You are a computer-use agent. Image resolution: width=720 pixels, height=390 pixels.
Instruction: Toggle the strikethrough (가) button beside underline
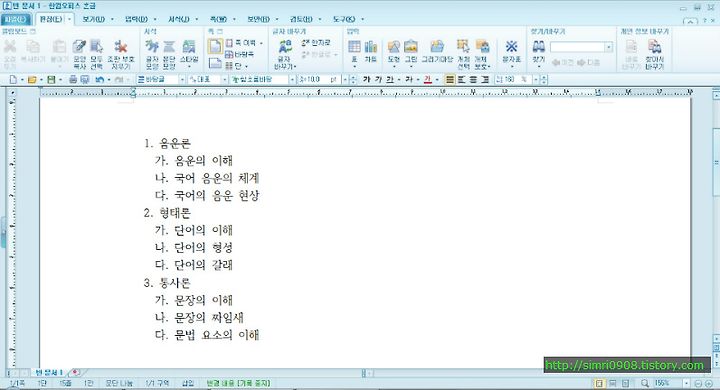(408, 79)
